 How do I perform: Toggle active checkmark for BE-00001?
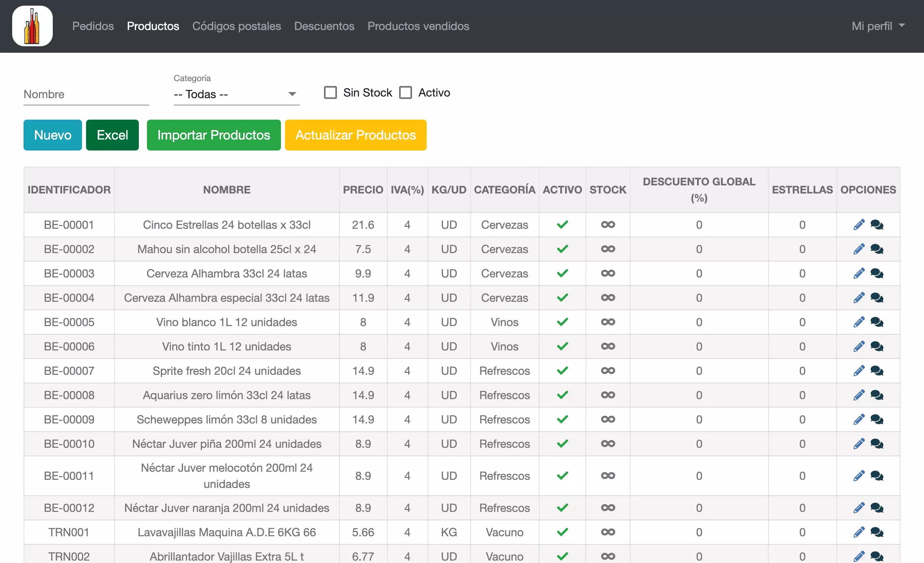click(562, 225)
